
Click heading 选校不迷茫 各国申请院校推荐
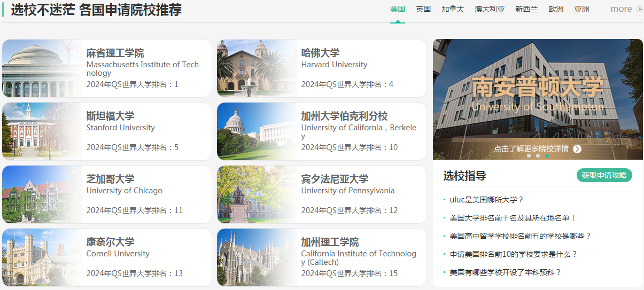click(96, 10)
